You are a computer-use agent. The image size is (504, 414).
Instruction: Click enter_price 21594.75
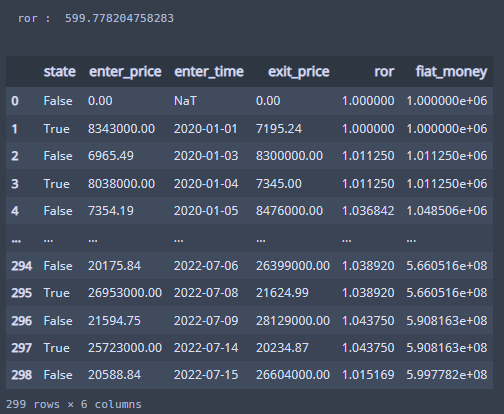pyautogui.click(x=114, y=321)
